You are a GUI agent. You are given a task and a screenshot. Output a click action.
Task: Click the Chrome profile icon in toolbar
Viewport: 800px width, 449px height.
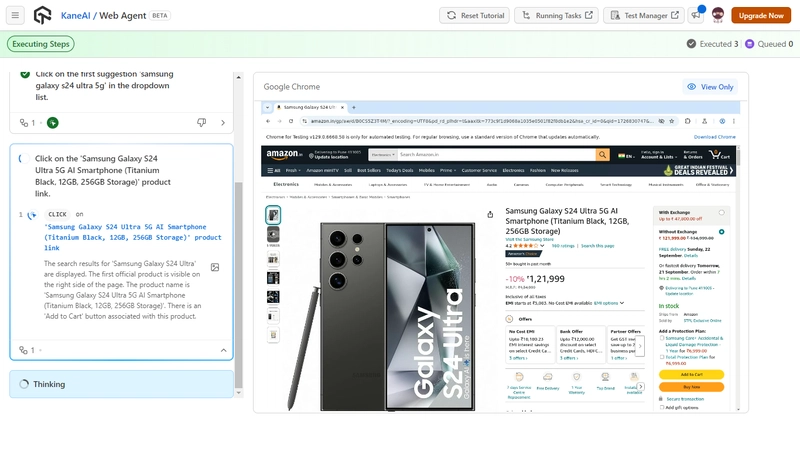pyautogui.click(x=722, y=121)
